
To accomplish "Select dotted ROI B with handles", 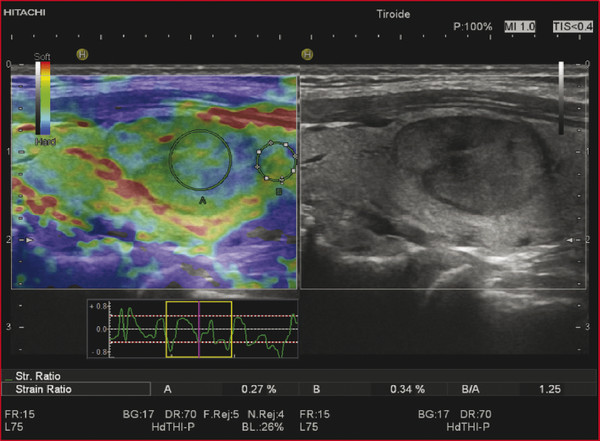I will (275, 161).
